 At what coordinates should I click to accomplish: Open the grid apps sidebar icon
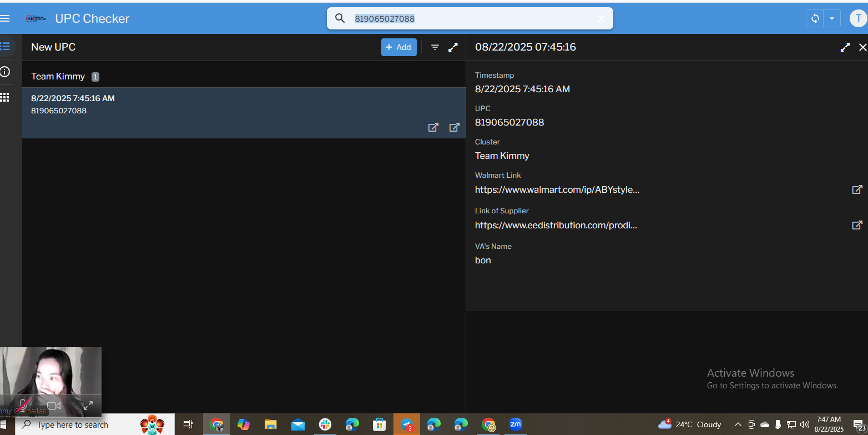point(5,97)
